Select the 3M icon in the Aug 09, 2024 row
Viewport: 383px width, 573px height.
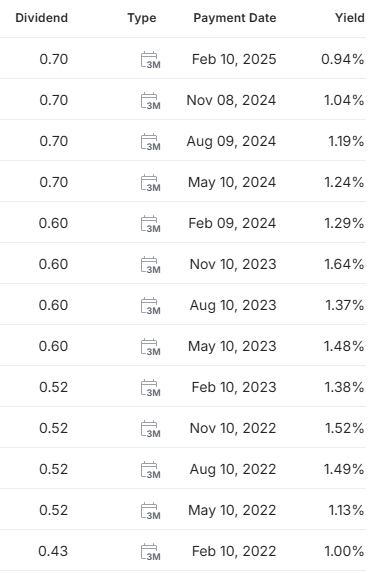[x=151, y=142]
